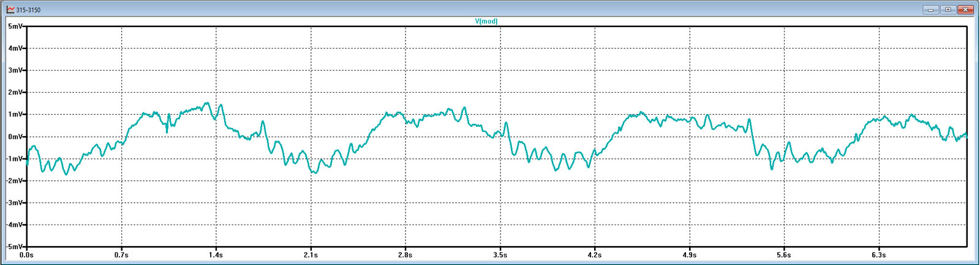The image size is (980, 265).
Task: Close the 315-3150 plot window
Action: click(965, 10)
